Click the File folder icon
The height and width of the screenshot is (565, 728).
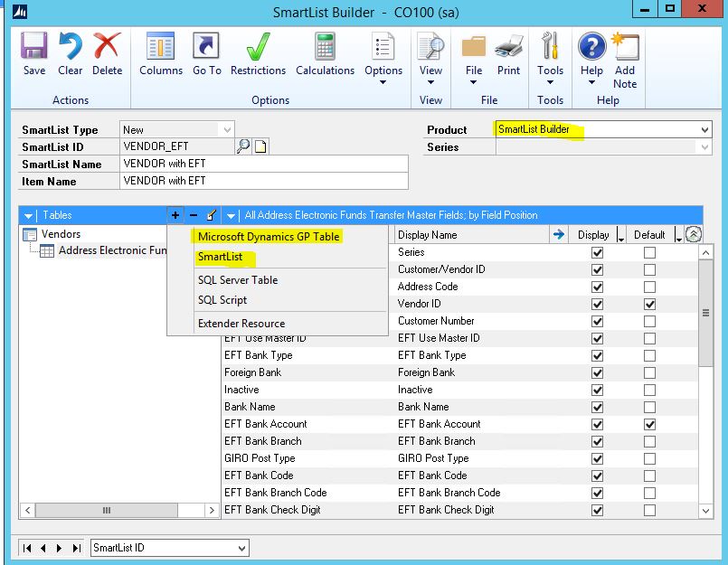(x=474, y=47)
